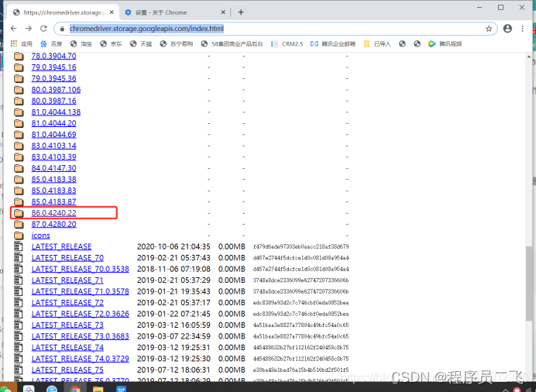
Task: Open the LATEST_RELEASE_72 file link
Action: click(67, 303)
